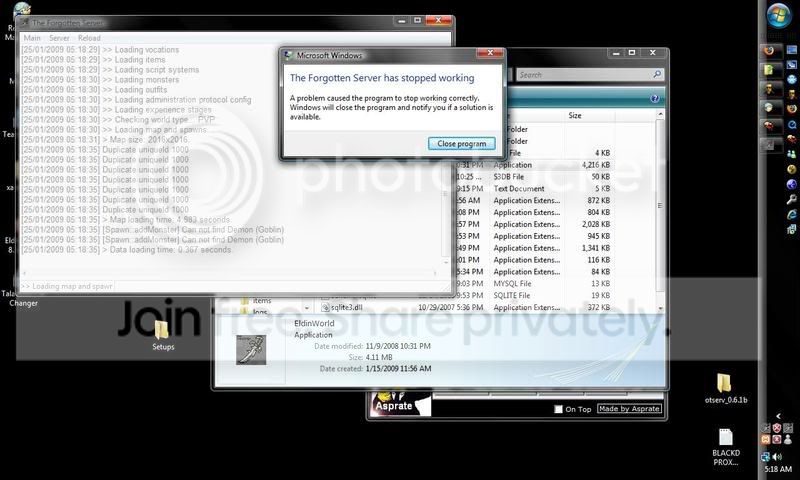Screen dimensions: 800x480
Task: Select the Text Document 5 KB row
Action: tap(533, 188)
